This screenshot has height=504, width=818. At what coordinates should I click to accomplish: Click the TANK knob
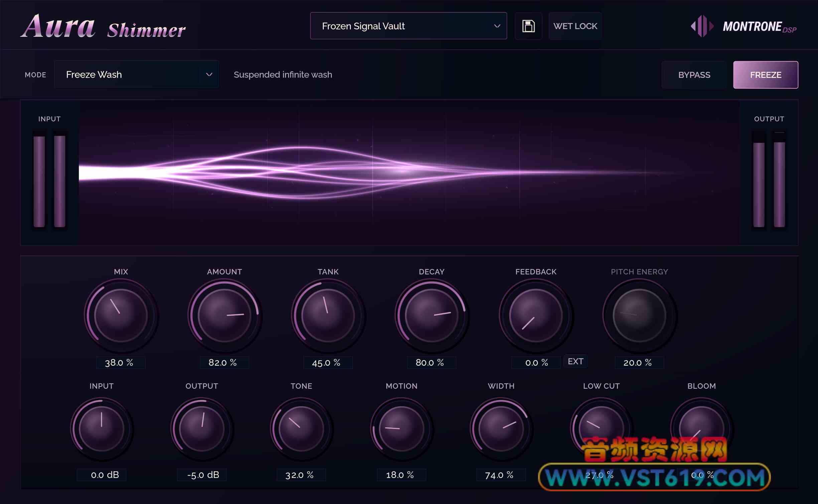(328, 316)
